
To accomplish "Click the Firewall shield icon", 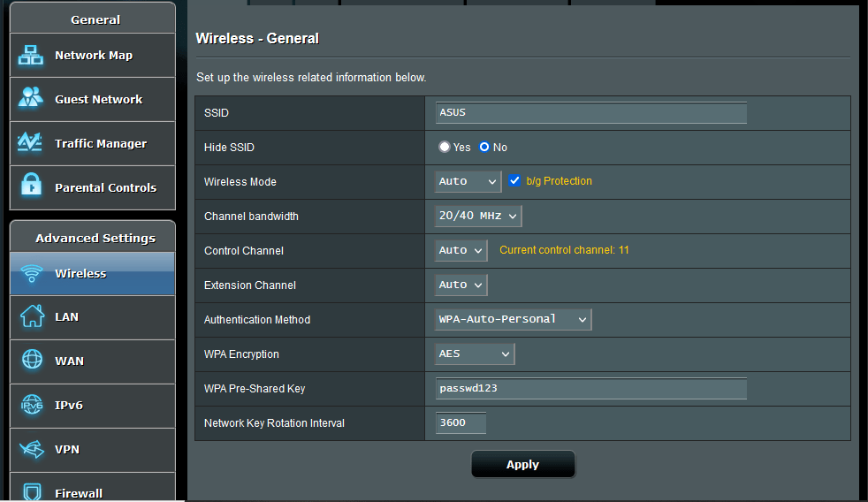I will pos(32,491).
